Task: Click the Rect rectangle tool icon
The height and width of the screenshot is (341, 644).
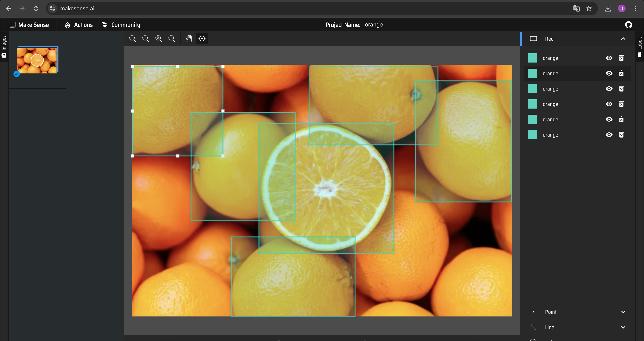Action: tap(533, 39)
